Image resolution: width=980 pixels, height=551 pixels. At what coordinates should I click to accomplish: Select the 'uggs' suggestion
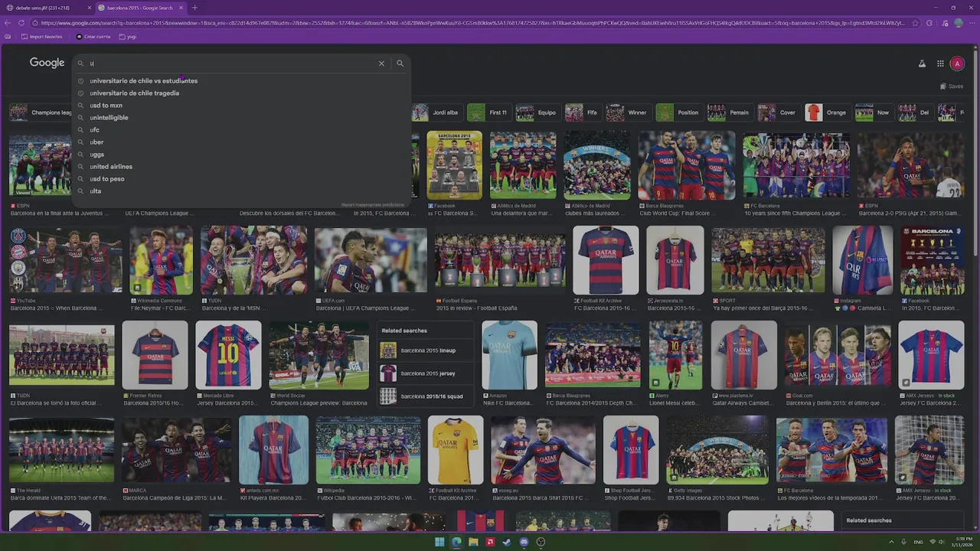tap(96, 154)
